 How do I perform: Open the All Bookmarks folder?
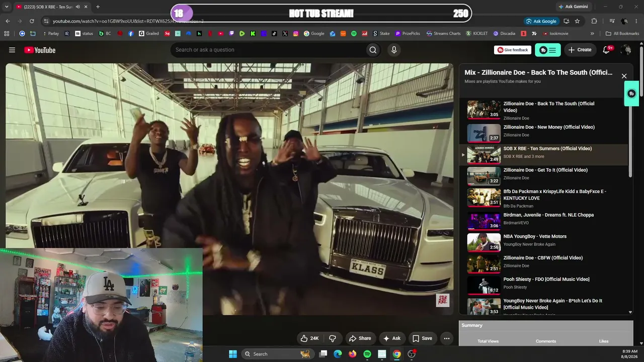[622, 34]
